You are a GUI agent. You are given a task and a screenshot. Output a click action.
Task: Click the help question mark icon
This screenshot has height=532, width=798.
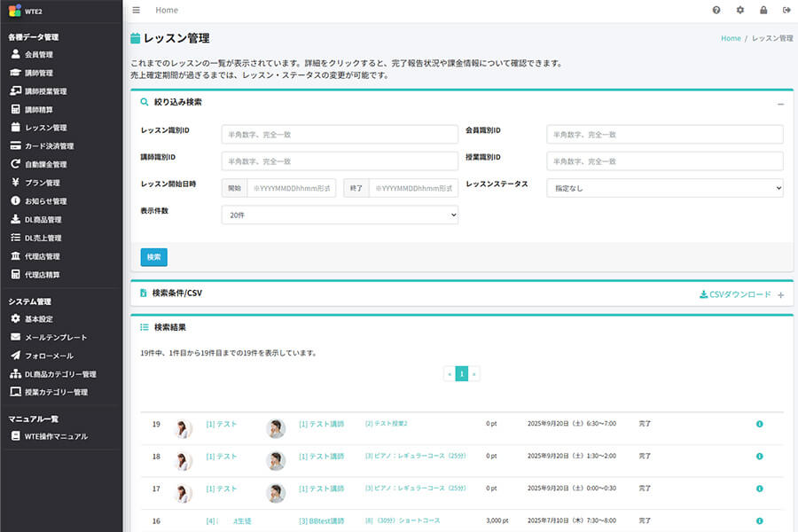pyautogui.click(x=716, y=11)
